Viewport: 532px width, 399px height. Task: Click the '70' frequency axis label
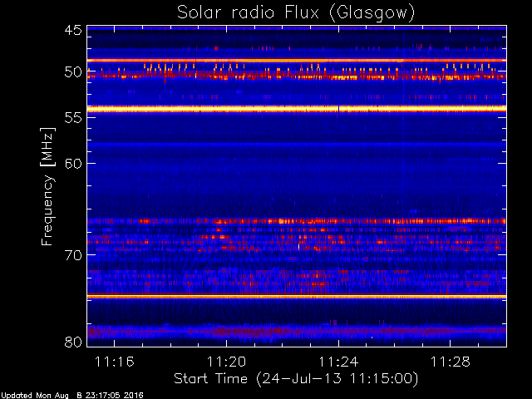[x=73, y=255]
